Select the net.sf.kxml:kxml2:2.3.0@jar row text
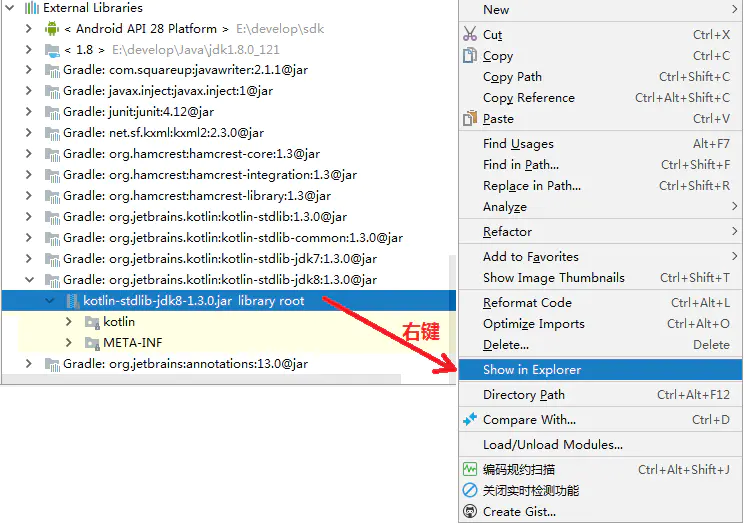 click(164, 133)
